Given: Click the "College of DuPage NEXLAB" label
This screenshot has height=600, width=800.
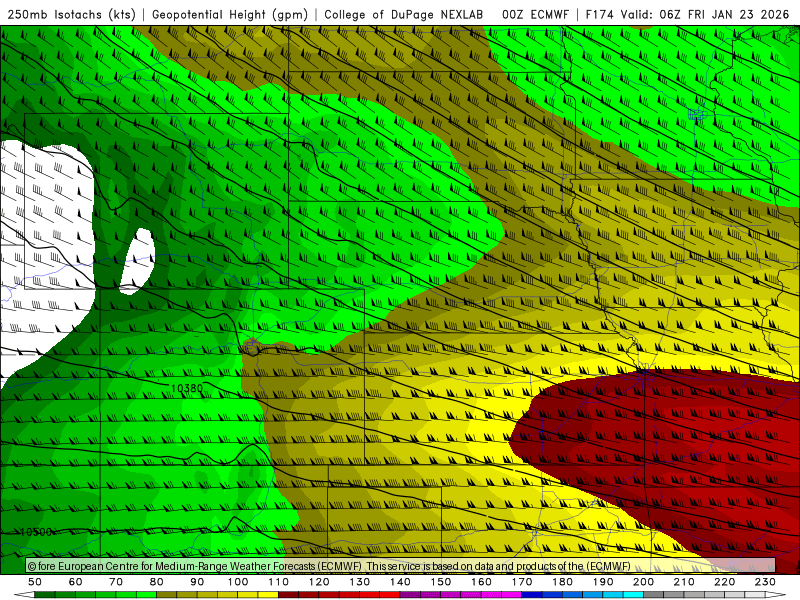Looking at the screenshot, I should coord(404,15).
